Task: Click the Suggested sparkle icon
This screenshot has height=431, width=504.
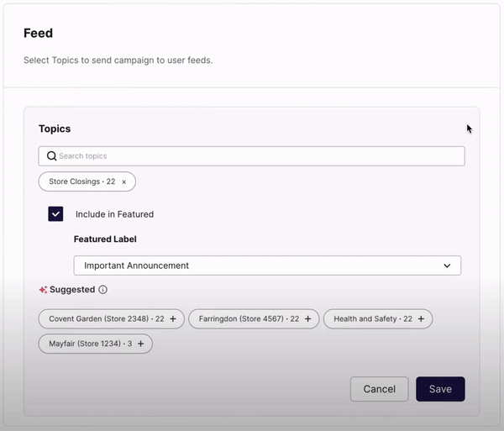Action: (43, 290)
